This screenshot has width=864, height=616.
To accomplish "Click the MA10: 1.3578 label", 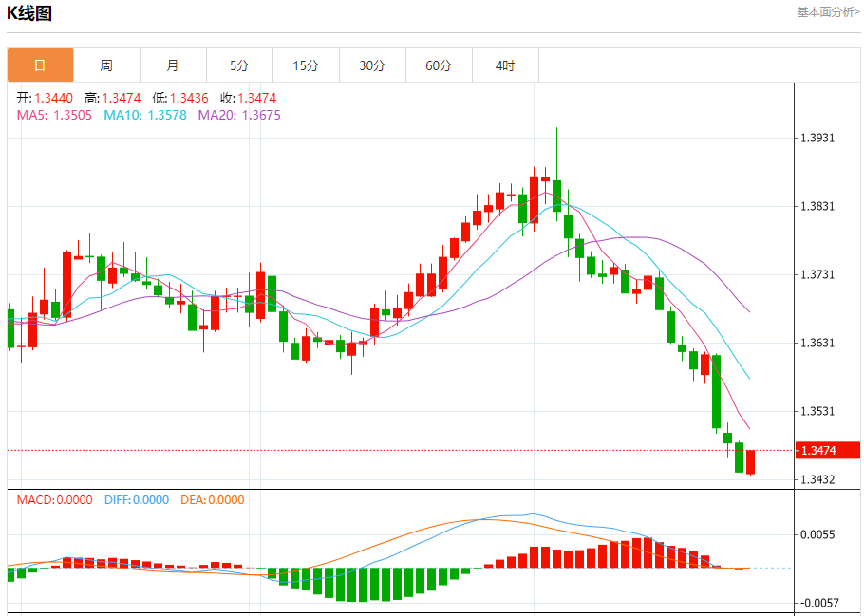I will tap(145, 115).
